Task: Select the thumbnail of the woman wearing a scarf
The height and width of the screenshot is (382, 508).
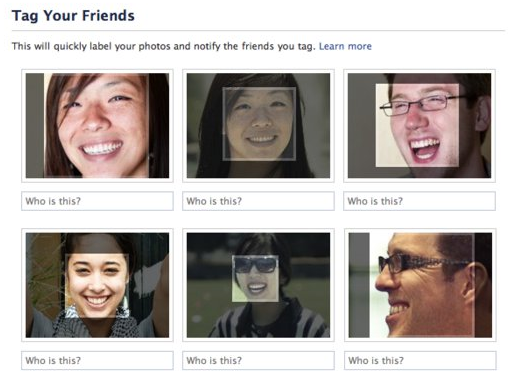Action: 97,285
